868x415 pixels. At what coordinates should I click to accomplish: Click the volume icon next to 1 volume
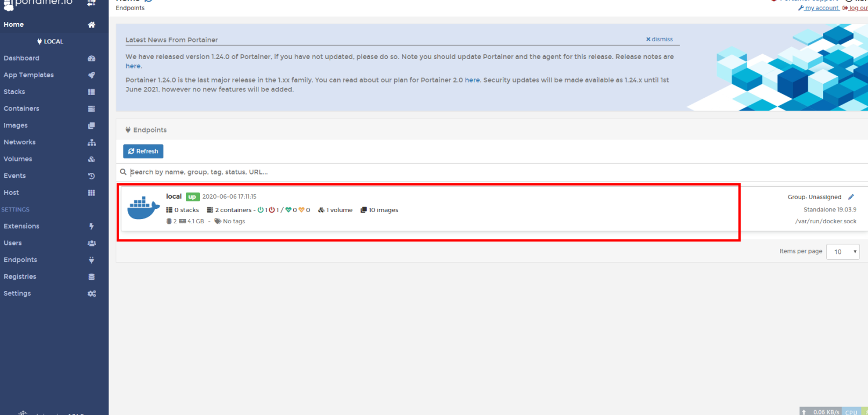[321, 210]
